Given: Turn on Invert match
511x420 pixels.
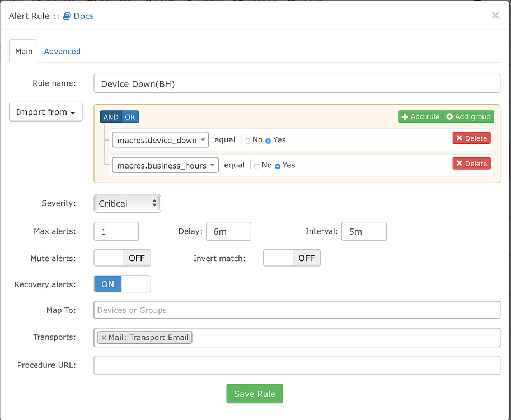Looking at the screenshot, I should click(292, 258).
